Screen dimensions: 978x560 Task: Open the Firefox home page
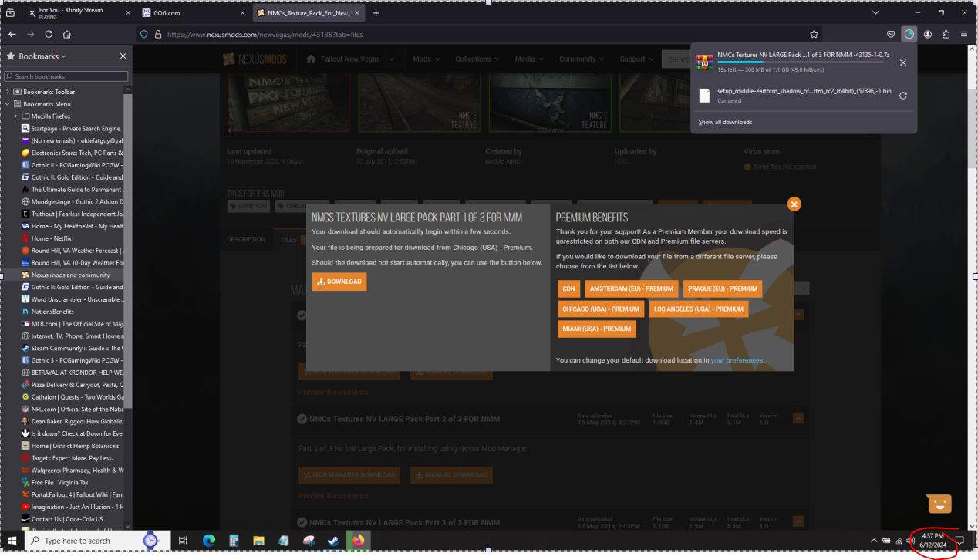(67, 34)
